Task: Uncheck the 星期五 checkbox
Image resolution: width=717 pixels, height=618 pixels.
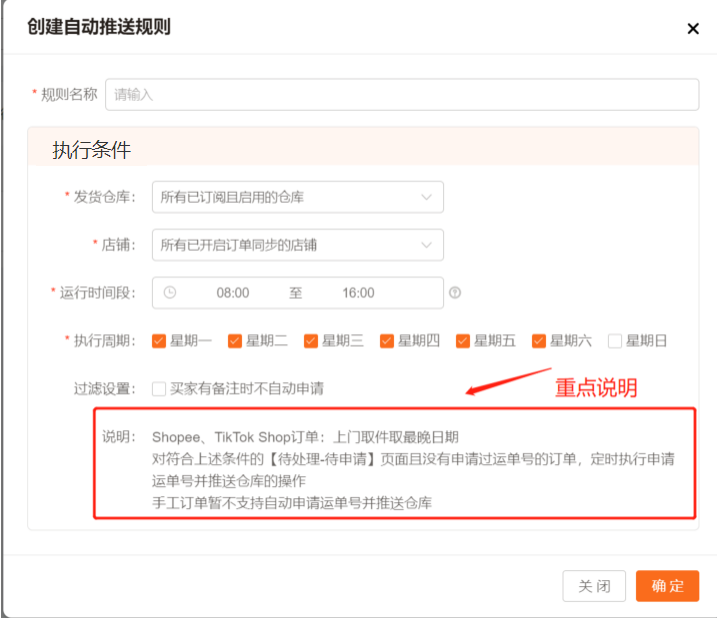Action: 463,341
